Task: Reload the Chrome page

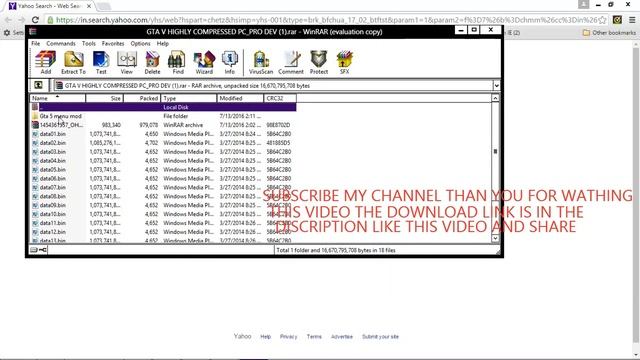Action: (x=35, y=20)
